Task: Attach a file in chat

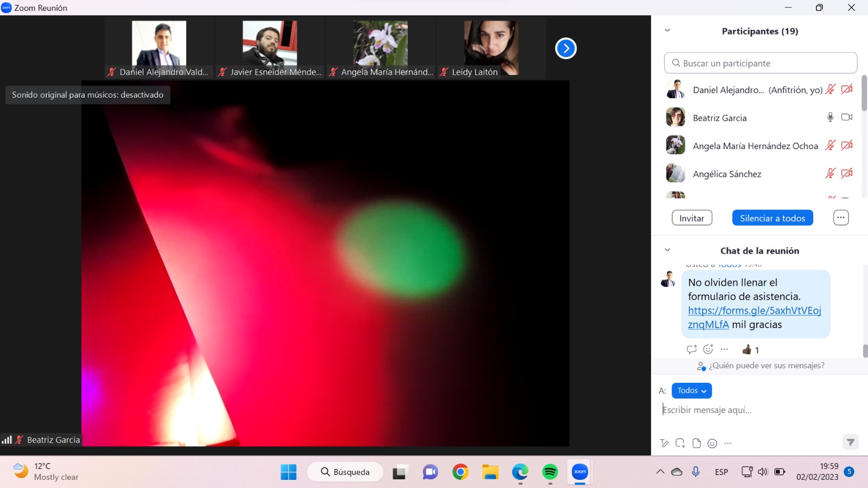Action: click(697, 444)
